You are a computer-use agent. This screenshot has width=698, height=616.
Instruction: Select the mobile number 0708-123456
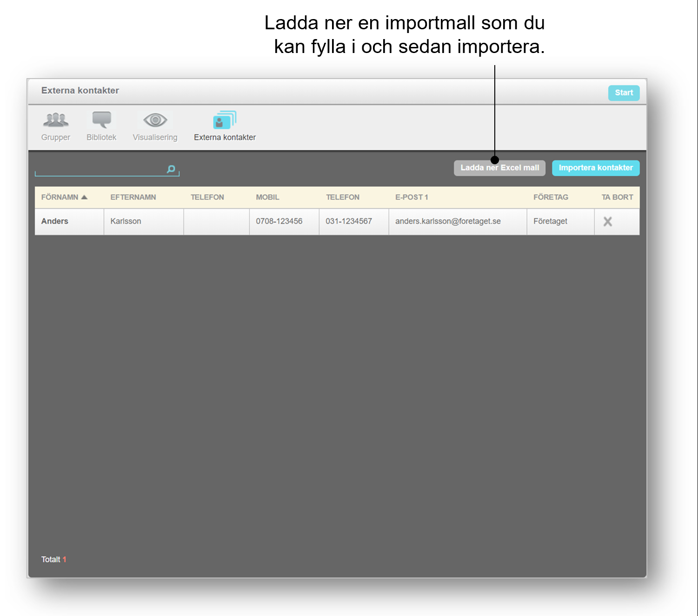tap(279, 221)
